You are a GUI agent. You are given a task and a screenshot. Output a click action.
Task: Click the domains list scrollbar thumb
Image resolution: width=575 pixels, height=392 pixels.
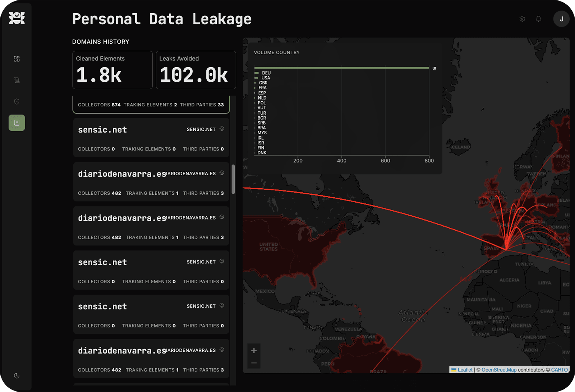pos(233,179)
